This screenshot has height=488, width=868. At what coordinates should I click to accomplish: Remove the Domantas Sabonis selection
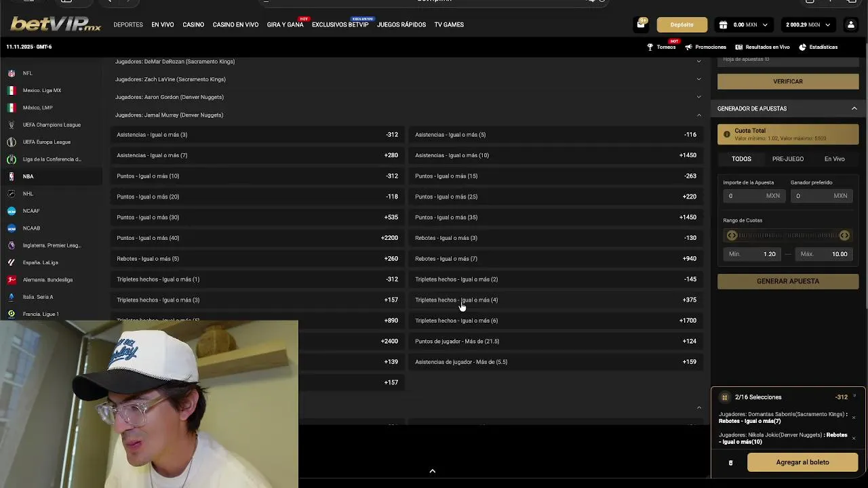(x=854, y=418)
